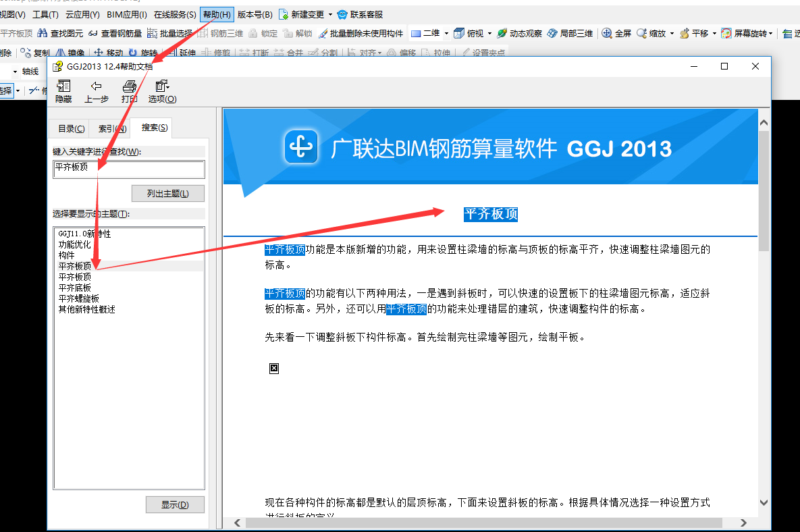Click the Lock (锁定) padlock icon
Viewport: 800px width, 532px height.
tap(253, 33)
